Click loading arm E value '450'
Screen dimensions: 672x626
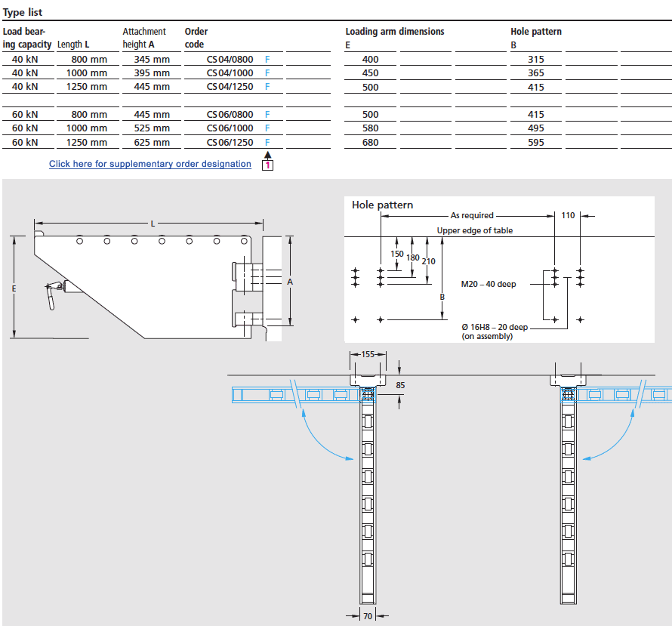click(370, 72)
